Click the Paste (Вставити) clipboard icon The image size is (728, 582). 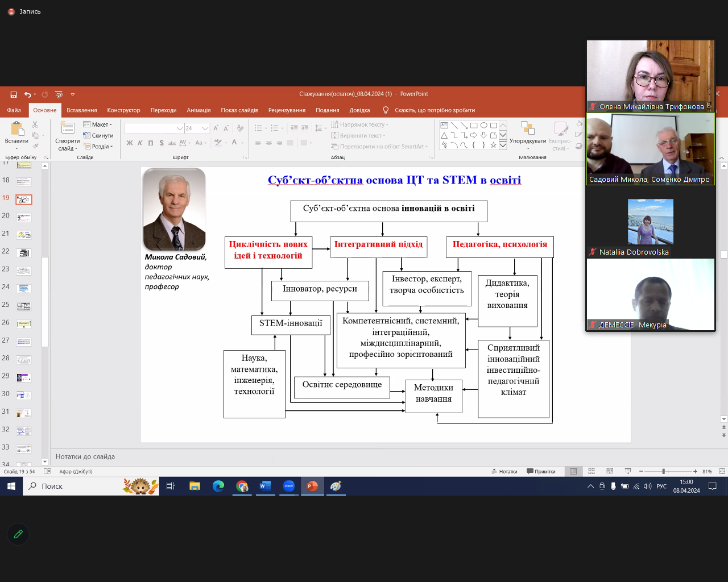tap(16, 130)
